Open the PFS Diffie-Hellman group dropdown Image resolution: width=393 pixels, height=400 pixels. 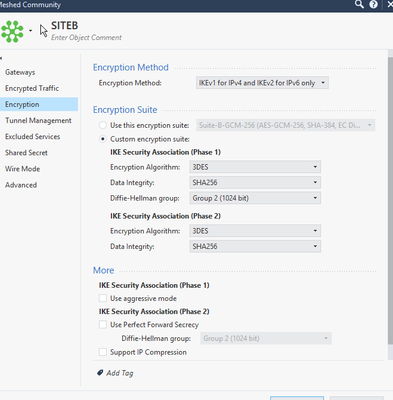(266, 338)
